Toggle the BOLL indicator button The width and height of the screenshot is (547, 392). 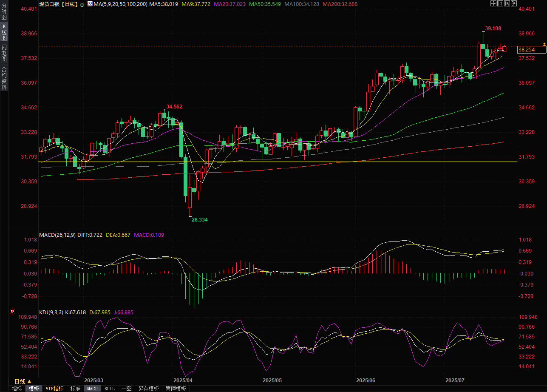(110, 389)
